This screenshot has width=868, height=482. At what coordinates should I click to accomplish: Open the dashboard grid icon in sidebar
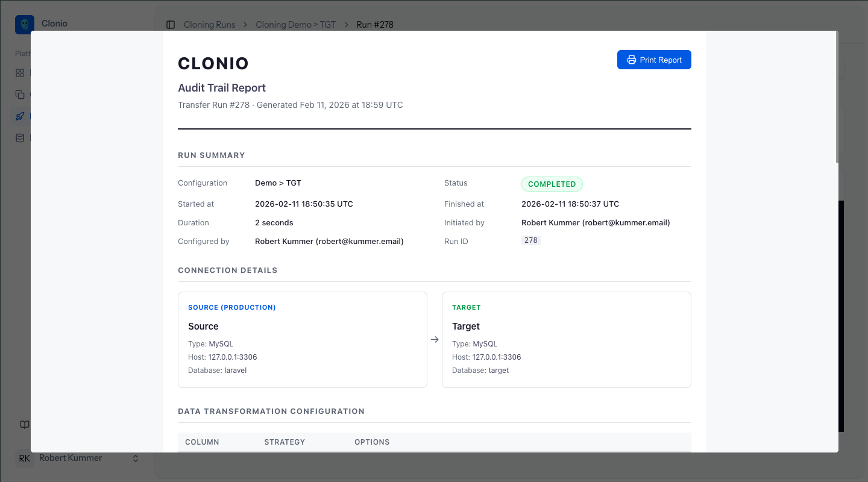coord(20,72)
